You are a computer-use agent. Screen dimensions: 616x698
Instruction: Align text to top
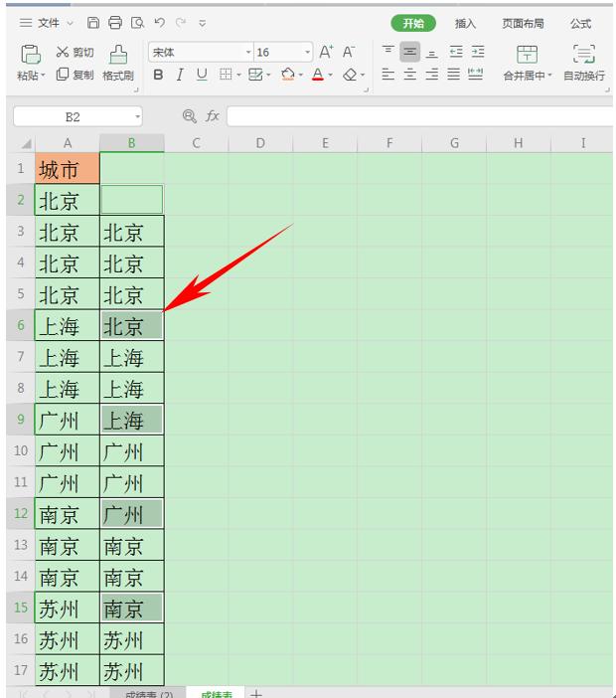(388, 52)
